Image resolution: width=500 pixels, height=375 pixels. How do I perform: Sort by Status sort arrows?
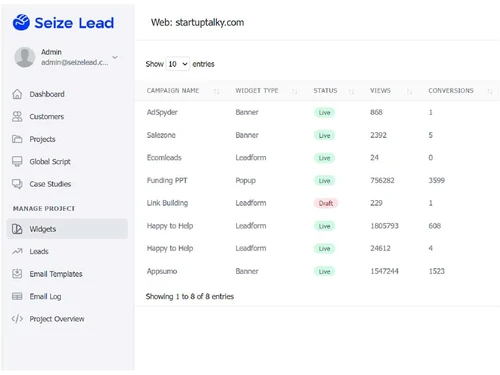(x=351, y=91)
